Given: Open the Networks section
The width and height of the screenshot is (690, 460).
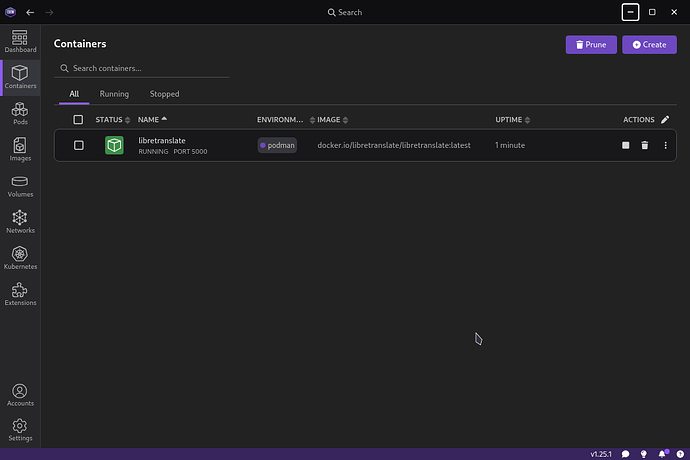Looking at the screenshot, I should (x=20, y=222).
